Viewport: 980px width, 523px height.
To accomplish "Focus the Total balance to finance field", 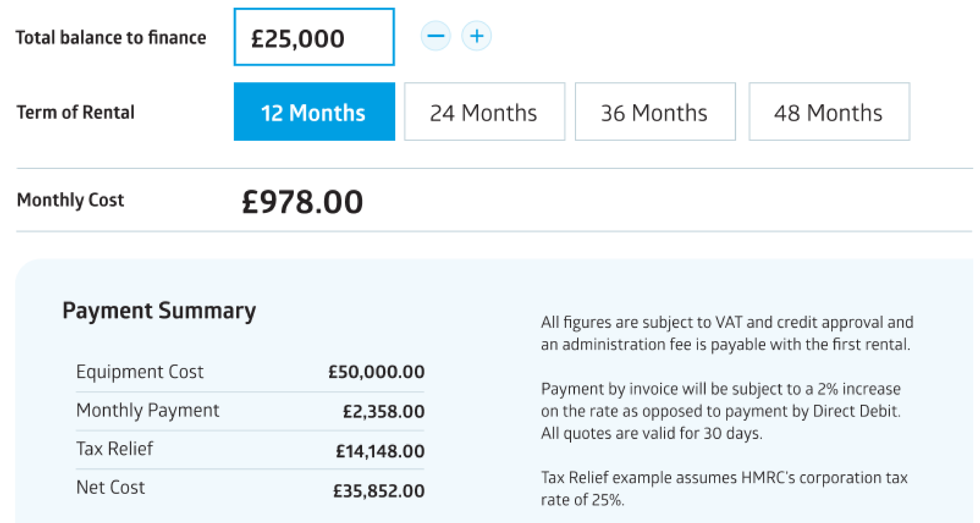I will tap(314, 37).
